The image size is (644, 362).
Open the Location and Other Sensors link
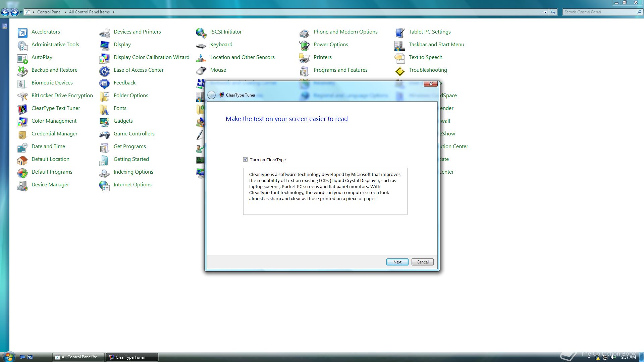242,57
